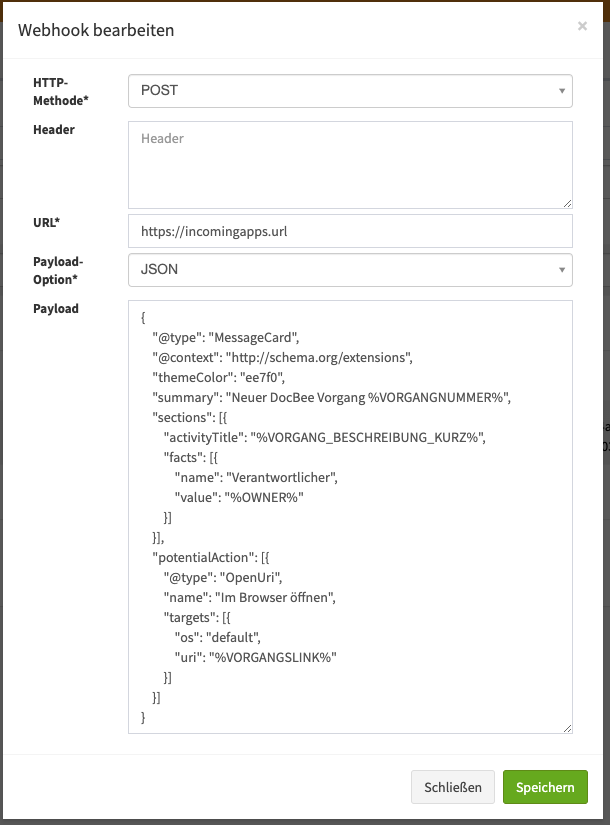Dismiss the dialog via the X icon
Image resolution: width=610 pixels, height=825 pixels.
pos(582,26)
